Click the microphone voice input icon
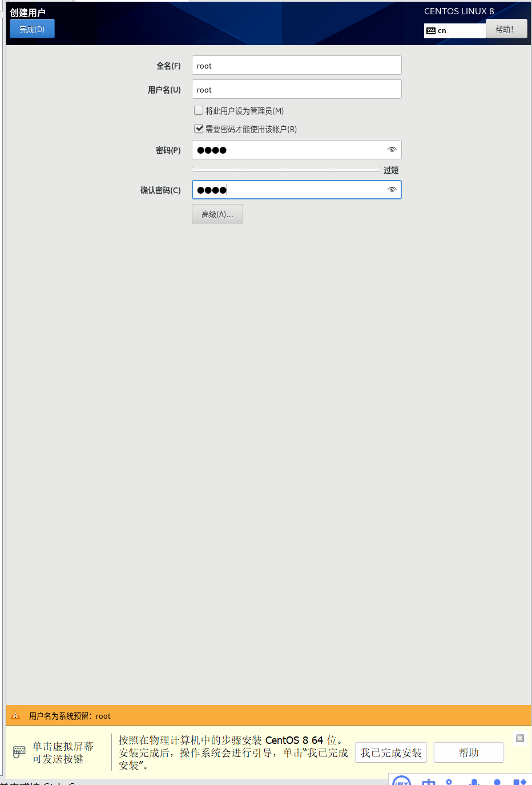 [x=474, y=782]
